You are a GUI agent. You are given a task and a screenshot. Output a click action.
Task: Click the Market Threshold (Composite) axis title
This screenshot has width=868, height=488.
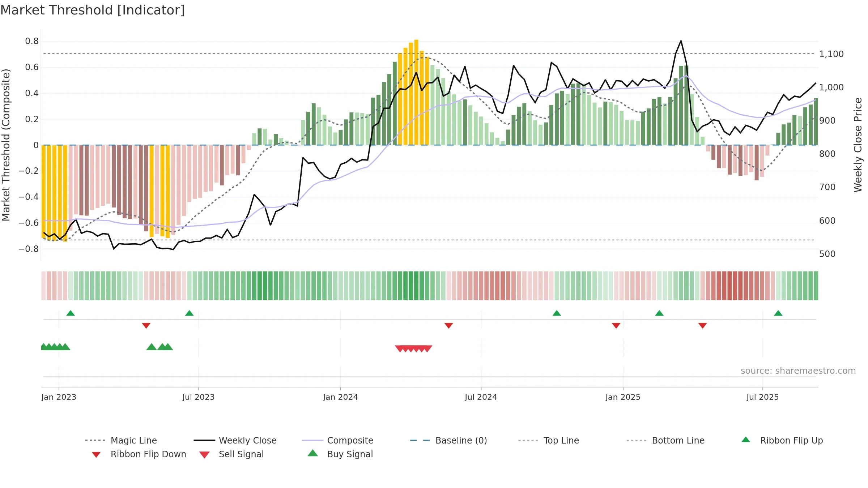pyautogui.click(x=6, y=145)
